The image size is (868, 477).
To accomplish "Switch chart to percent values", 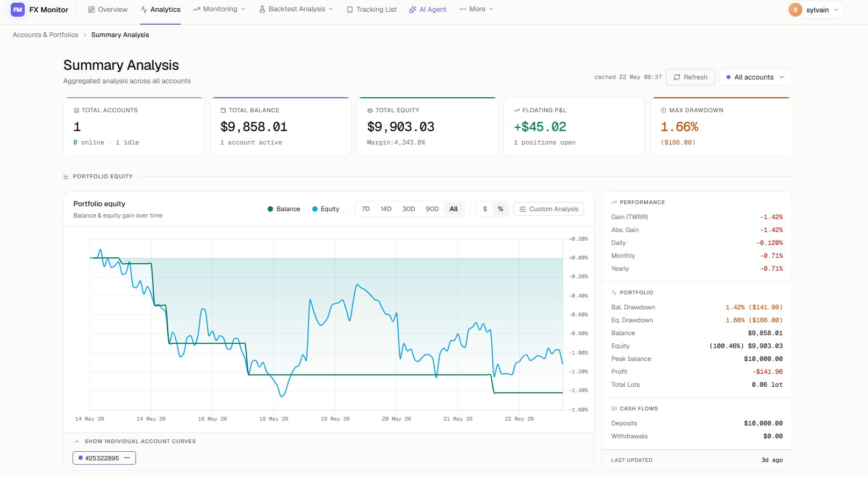I will pyautogui.click(x=500, y=209).
